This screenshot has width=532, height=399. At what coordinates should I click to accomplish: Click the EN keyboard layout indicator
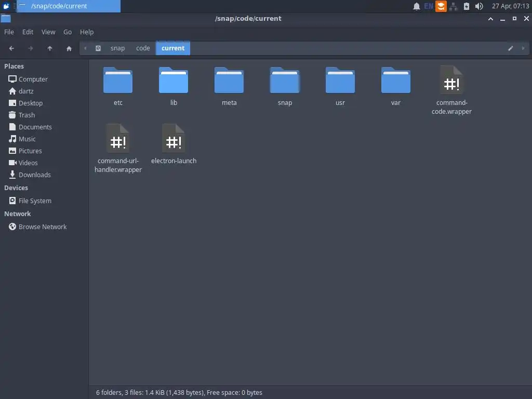[429, 6]
